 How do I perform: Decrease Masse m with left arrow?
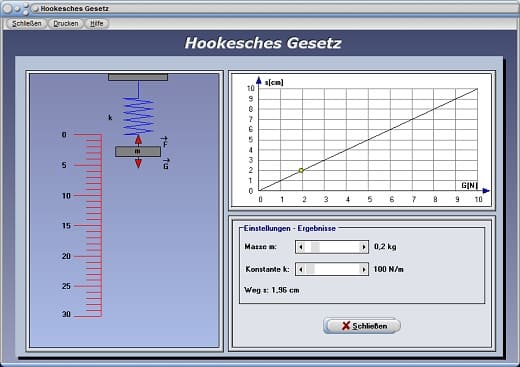301,247
